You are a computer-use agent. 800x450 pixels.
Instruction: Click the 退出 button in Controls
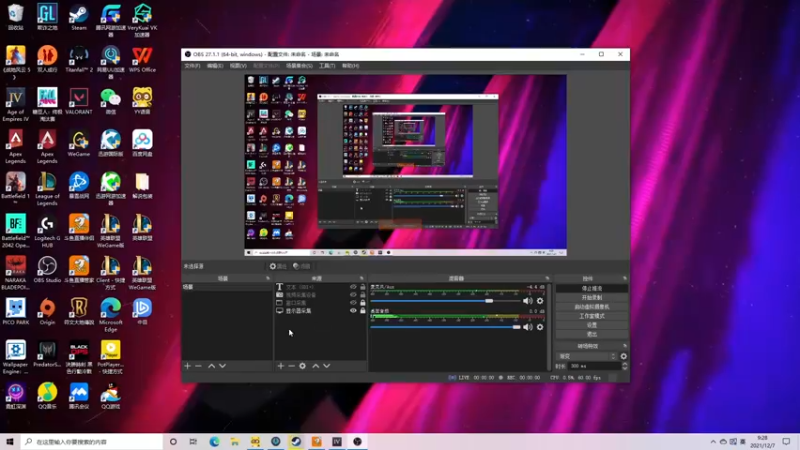(592, 334)
